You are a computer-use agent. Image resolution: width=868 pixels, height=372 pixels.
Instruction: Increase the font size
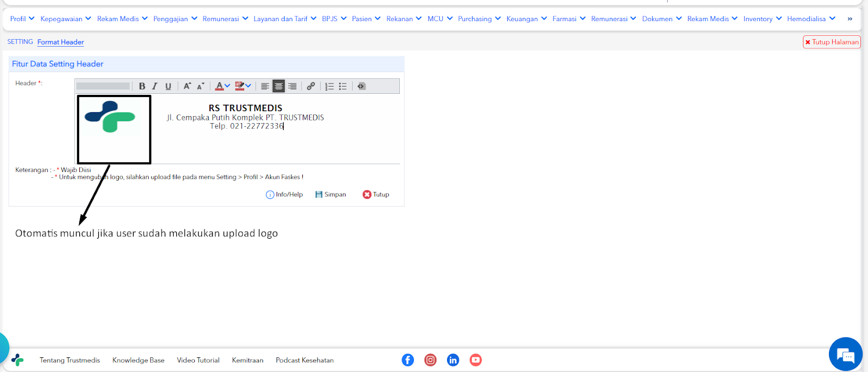pos(187,86)
